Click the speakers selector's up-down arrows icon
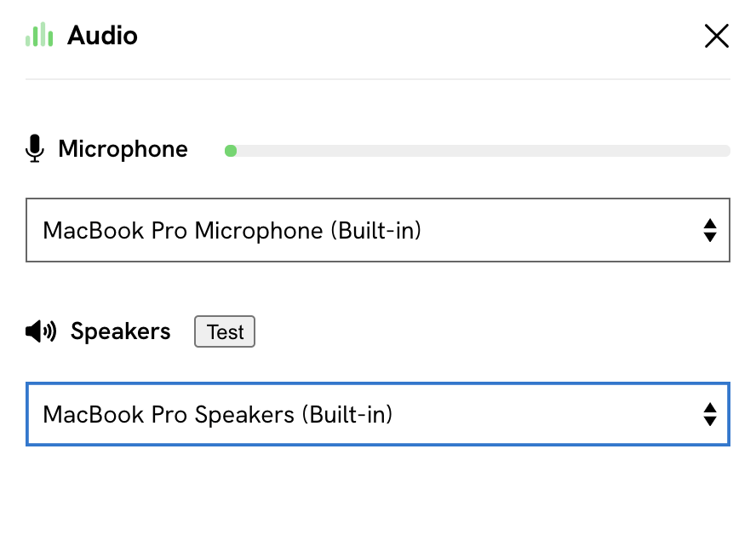Screen dimensions: 756x547 (710, 414)
